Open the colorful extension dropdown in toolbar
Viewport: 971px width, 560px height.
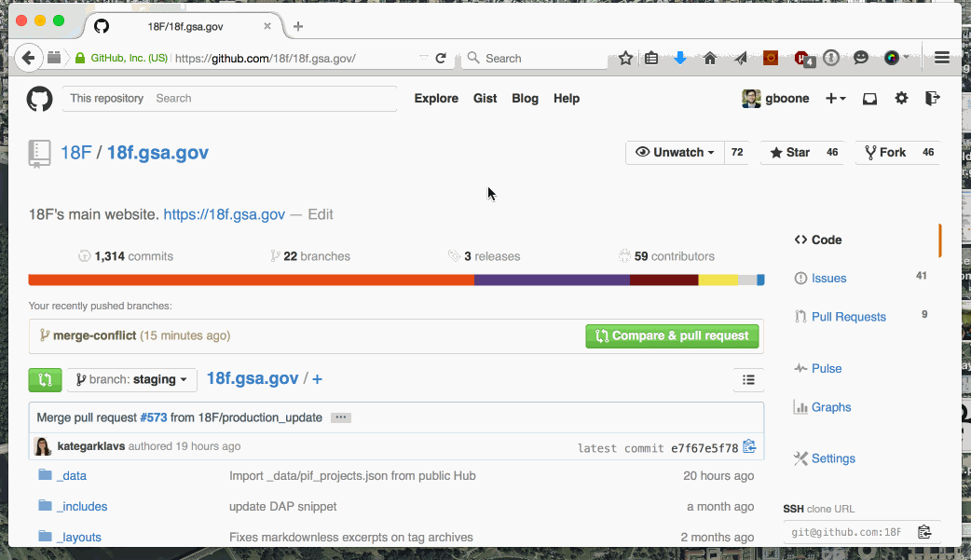pyautogui.click(x=896, y=58)
